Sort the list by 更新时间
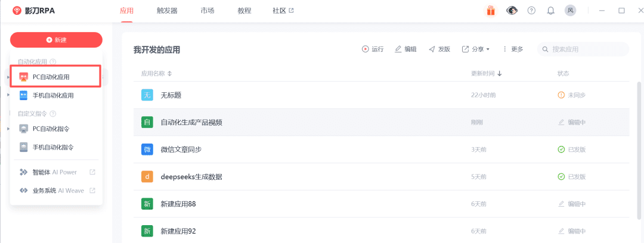Screen dimensions: 644x243 tap(486, 73)
